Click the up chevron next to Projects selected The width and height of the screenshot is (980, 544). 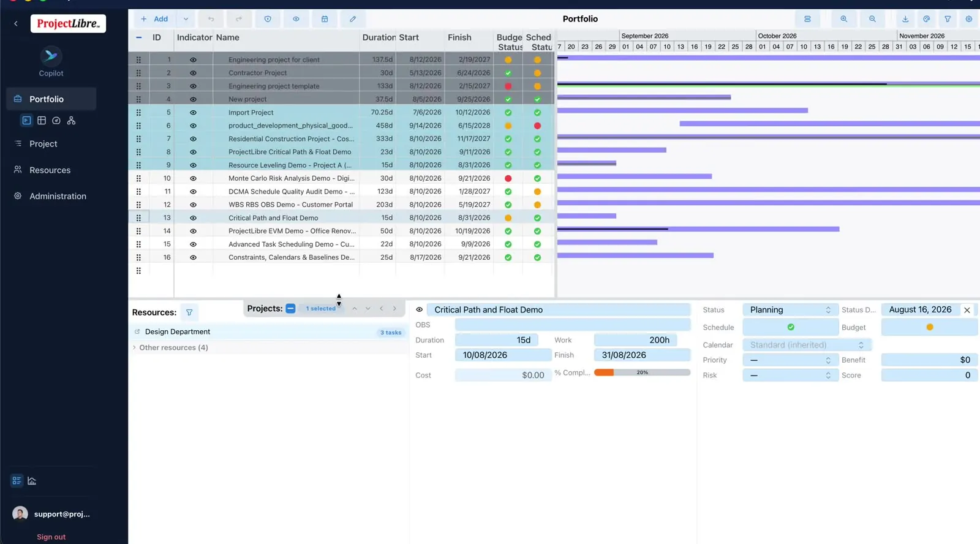[355, 309]
